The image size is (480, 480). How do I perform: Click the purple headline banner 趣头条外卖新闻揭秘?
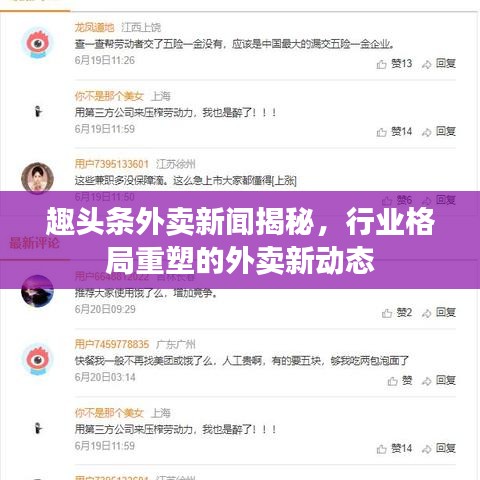[x=240, y=240]
